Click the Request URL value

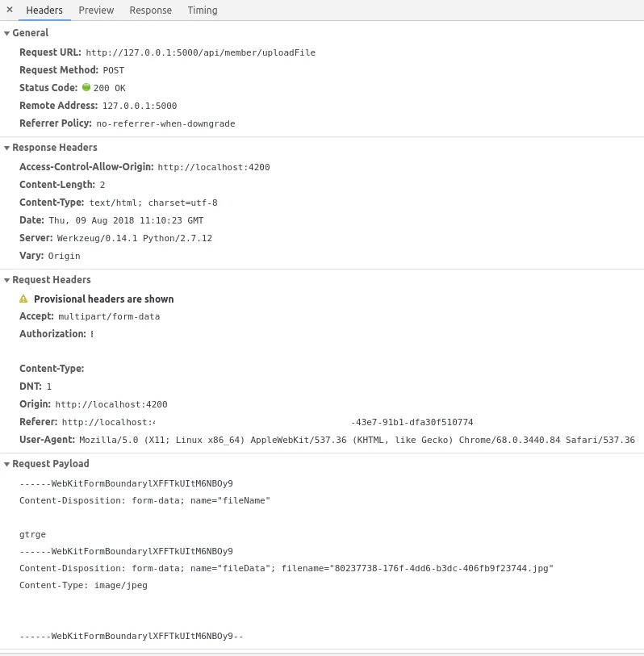(200, 52)
